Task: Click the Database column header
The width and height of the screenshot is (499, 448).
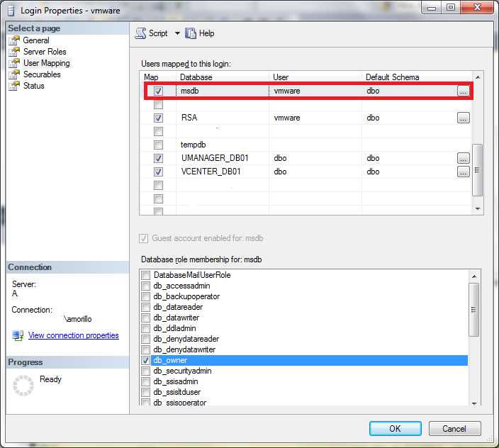Action: point(223,77)
